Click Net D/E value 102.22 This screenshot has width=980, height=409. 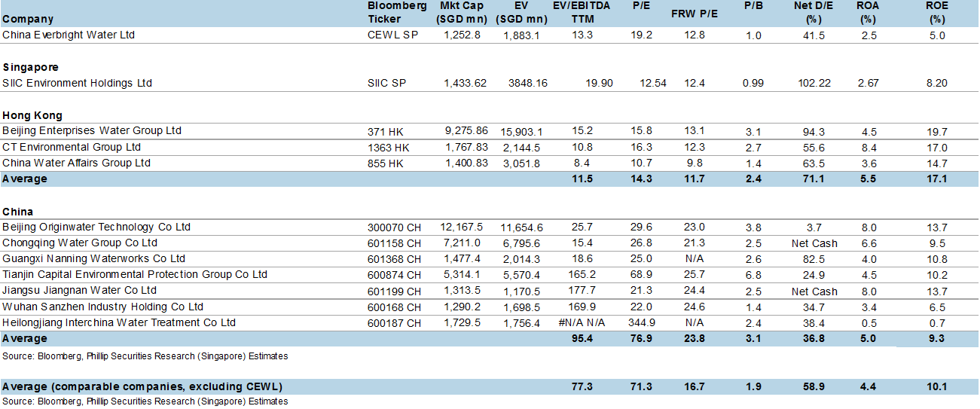813,84
